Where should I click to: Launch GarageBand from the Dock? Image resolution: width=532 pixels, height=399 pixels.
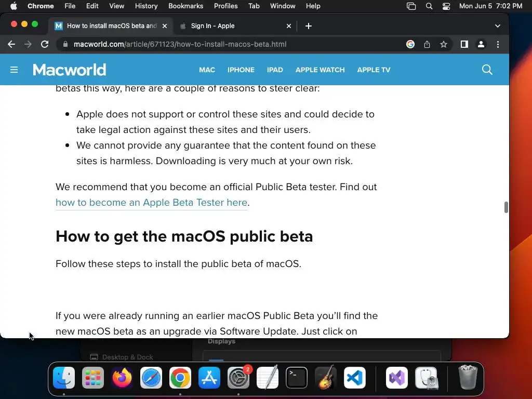click(326, 378)
